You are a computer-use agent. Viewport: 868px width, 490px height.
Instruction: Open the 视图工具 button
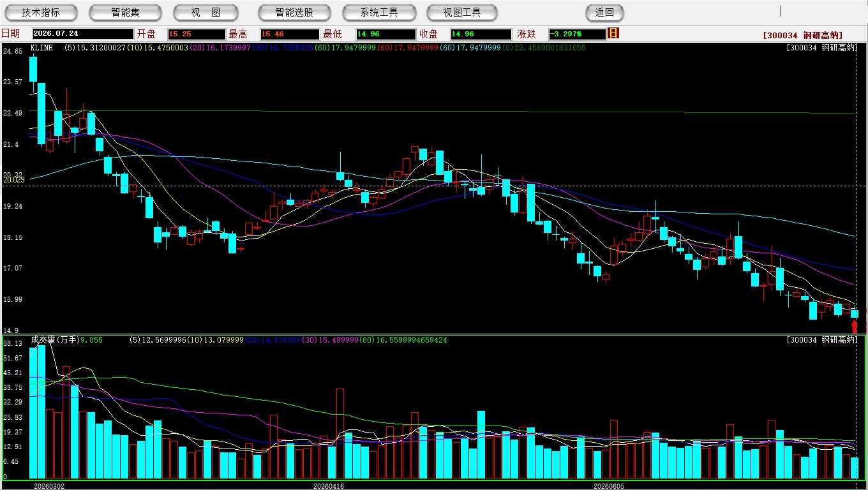462,12
